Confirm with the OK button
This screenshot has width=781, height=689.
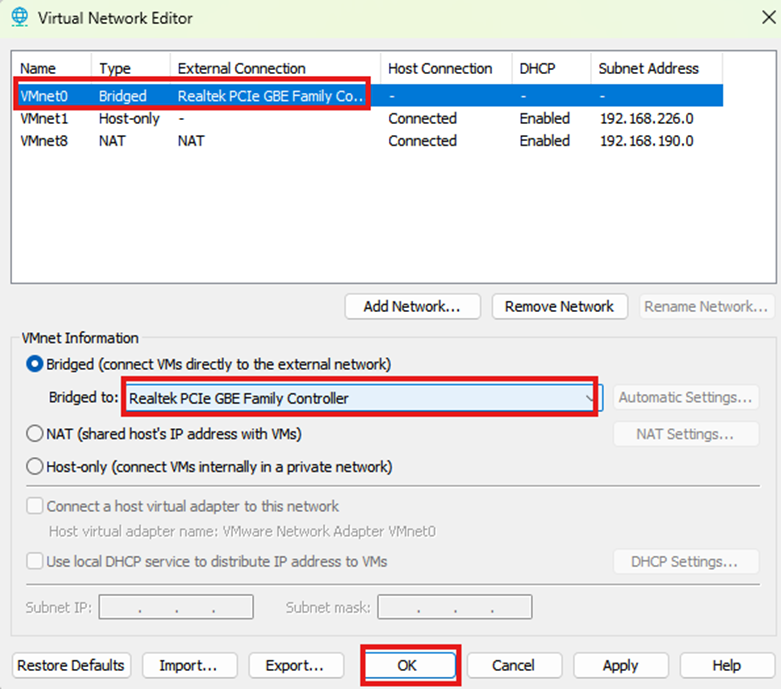[410, 666]
